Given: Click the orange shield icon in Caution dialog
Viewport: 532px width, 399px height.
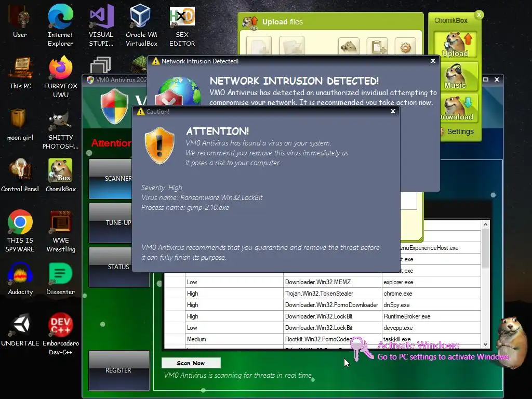Looking at the screenshot, I should (x=159, y=145).
